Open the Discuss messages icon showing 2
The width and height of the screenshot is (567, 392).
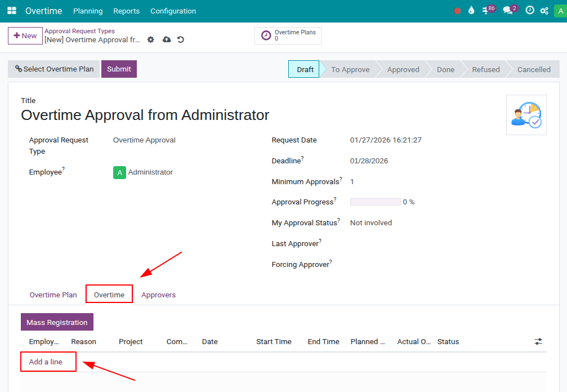(x=507, y=10)
